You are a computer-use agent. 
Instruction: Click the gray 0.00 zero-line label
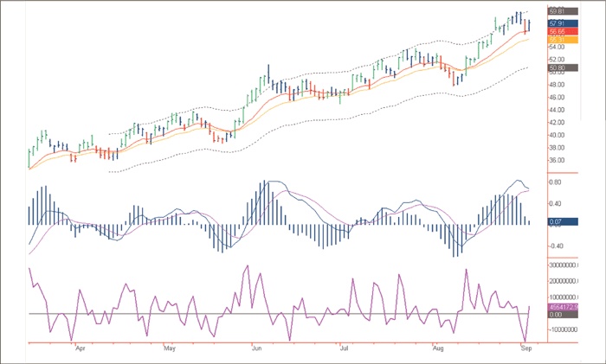click(557, 315)
